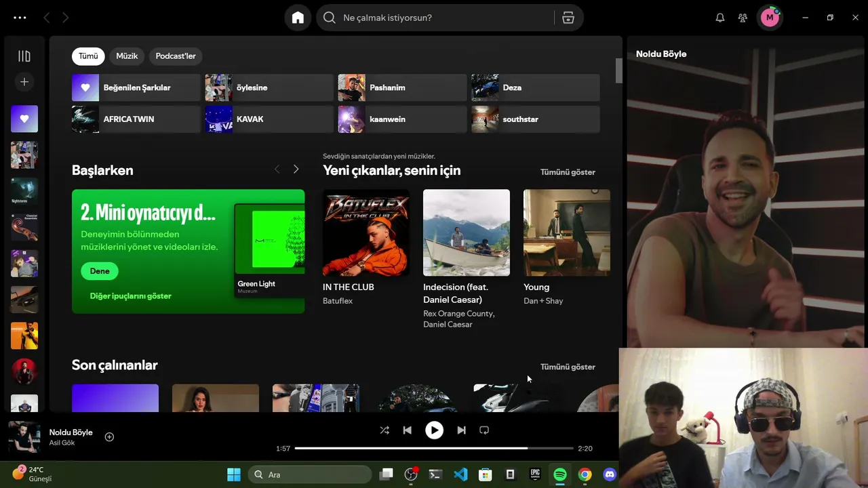The image size is (868, 488).
Task: Click 'Tümünü göster' for Son çalınanlar
Action: [568, 367]
